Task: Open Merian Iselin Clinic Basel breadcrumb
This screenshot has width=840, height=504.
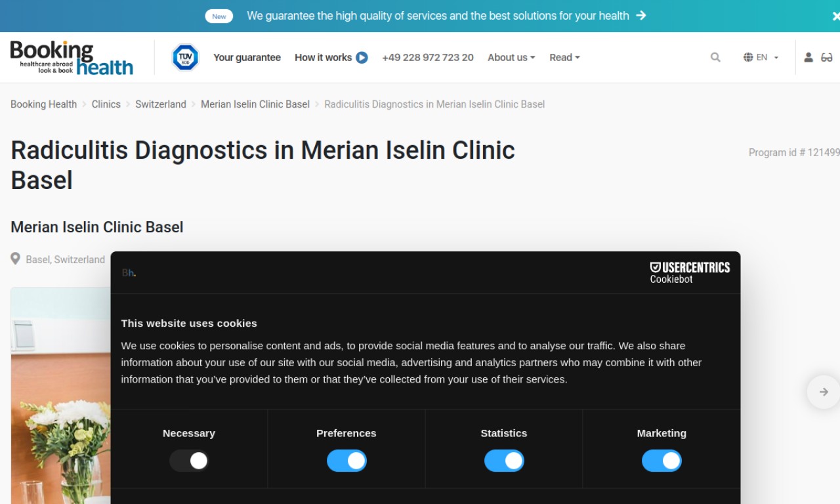Action: click(x=255, y=104)
